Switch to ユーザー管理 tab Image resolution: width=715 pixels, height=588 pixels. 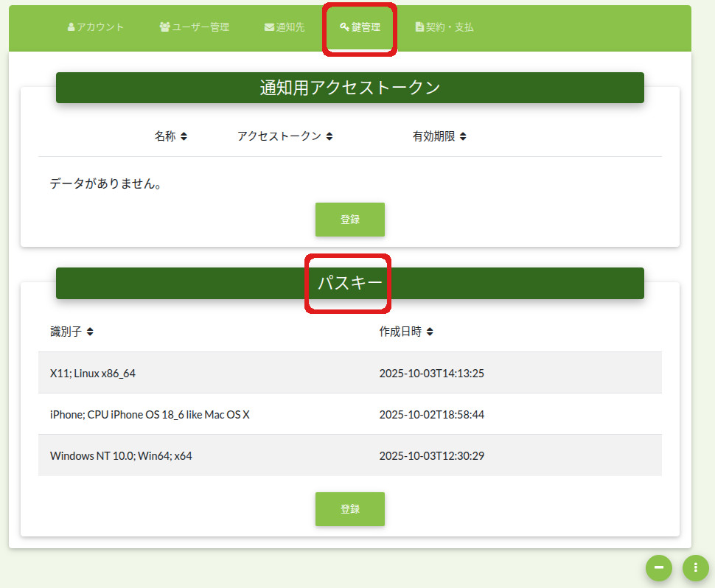[195, 27]
